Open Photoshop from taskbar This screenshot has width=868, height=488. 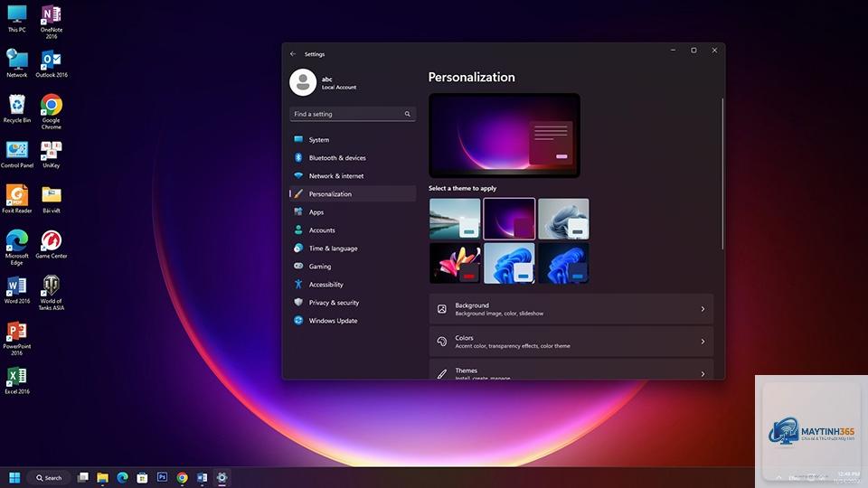(x=162, y=477)
